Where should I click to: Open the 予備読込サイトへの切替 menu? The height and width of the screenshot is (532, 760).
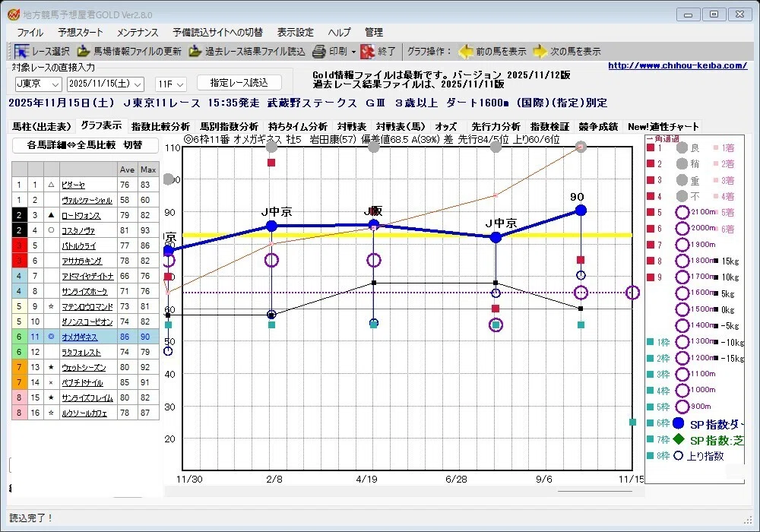click(217, 33)
